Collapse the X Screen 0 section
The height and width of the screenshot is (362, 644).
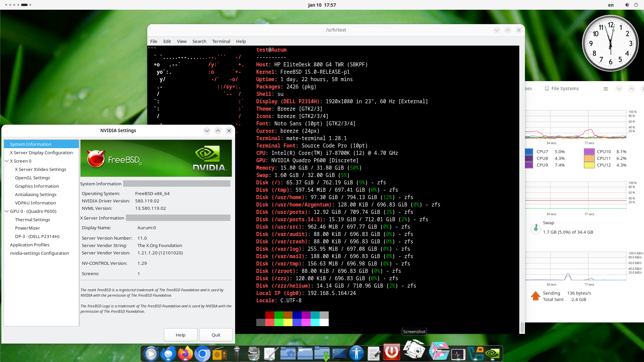pyautogui.click(x=7, y=161)
